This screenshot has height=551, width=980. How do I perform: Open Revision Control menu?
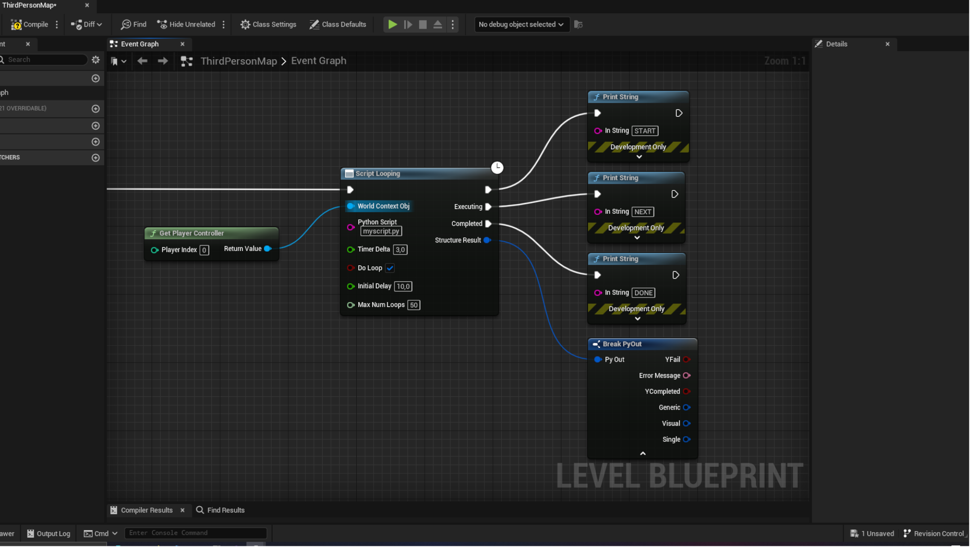(934, 533)
